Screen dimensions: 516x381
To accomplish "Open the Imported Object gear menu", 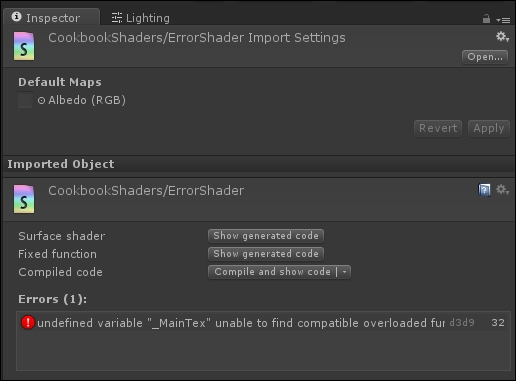I will pos(502,190).
